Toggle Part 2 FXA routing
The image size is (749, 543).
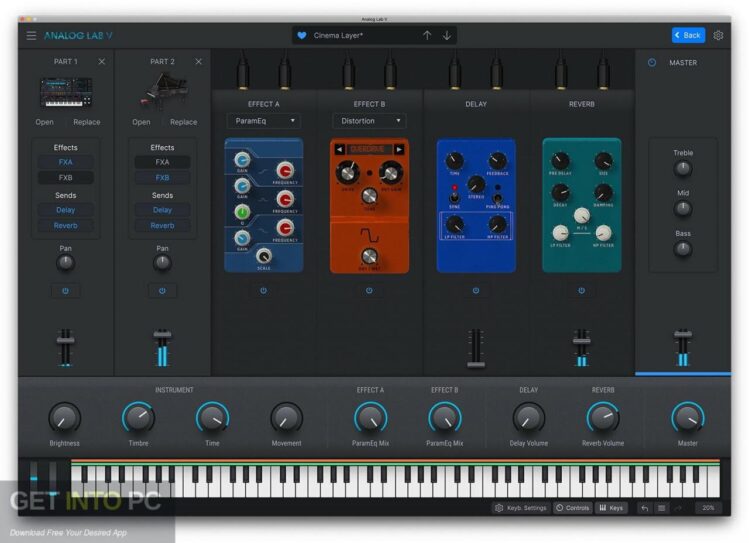pos(162,162)
